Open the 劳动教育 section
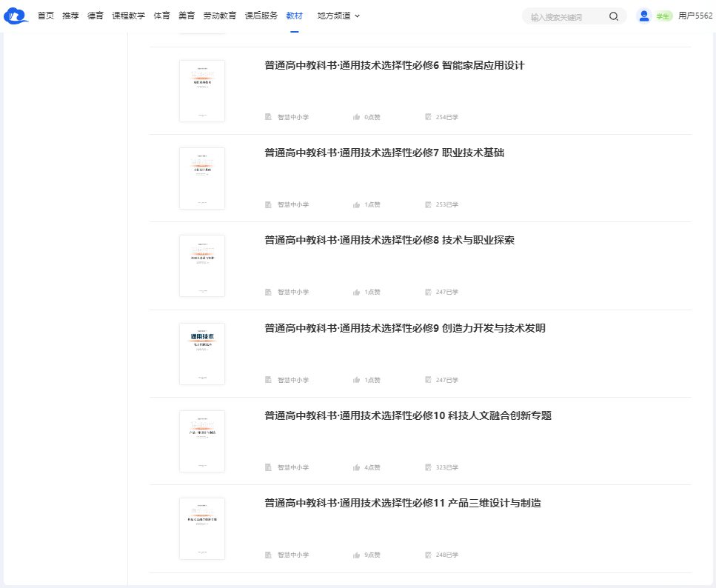This screenshot has height=588, width=716. 220,16
